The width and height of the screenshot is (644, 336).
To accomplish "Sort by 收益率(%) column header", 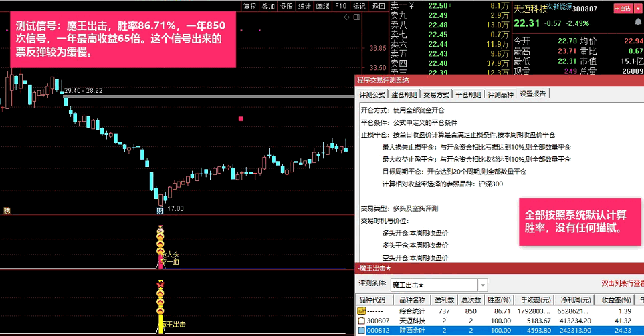I will tap(616, 300).
